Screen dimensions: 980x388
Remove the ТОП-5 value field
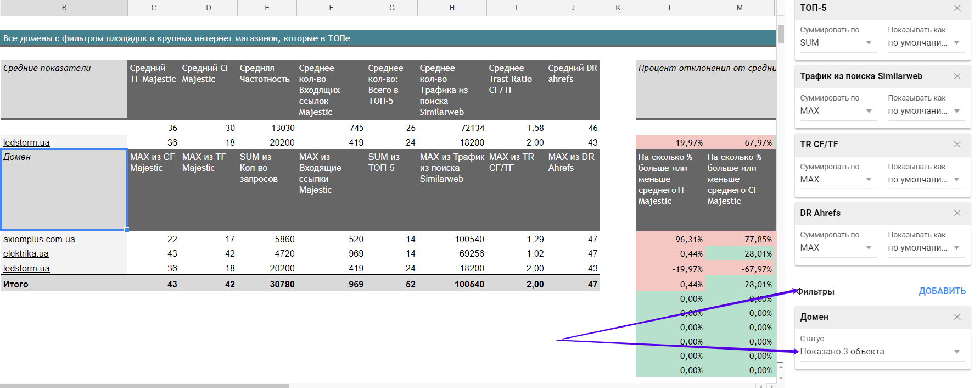click(x=957, y=8)
